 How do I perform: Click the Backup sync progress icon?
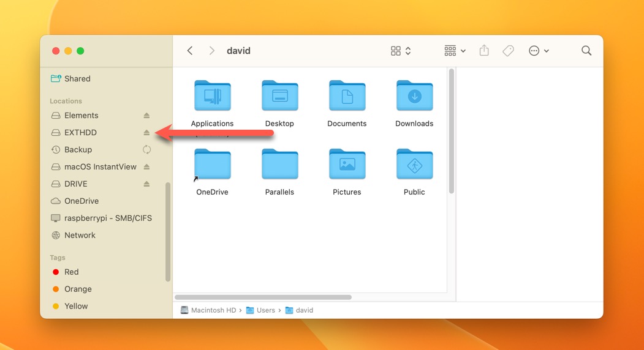point(146,150)
